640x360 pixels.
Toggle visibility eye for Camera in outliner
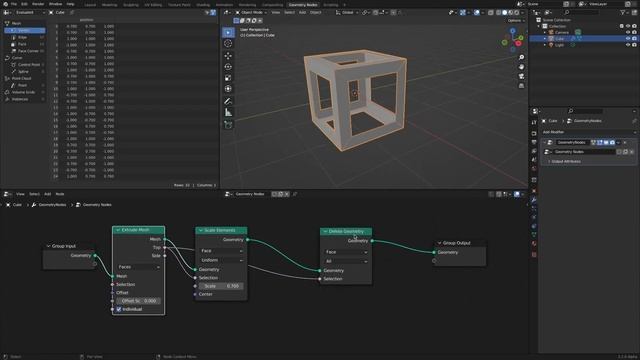pyautogui.click(x=628, y=32)
